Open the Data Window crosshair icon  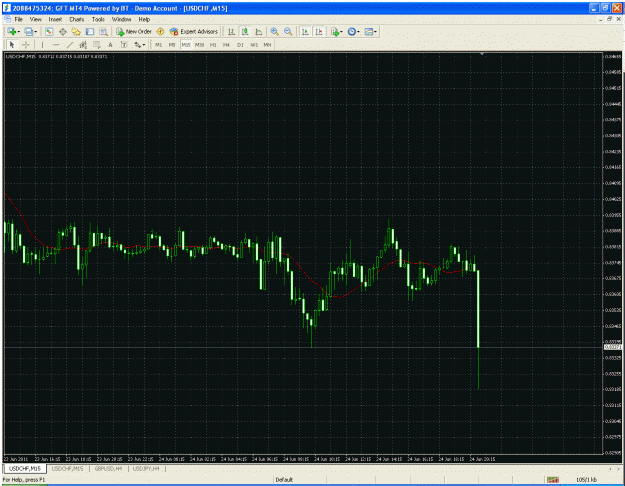[x=63, y=31]
